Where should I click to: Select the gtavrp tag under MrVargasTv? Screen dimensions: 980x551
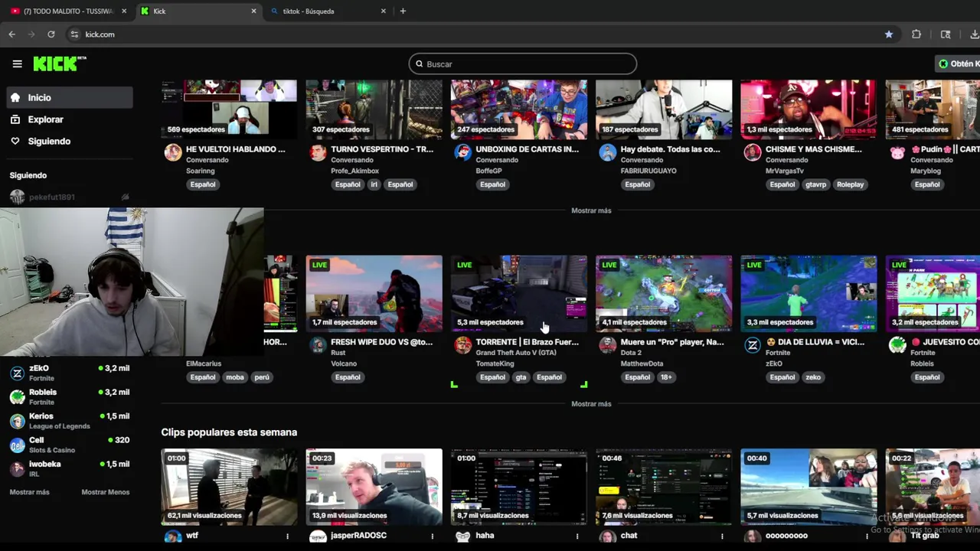point(815,184)
